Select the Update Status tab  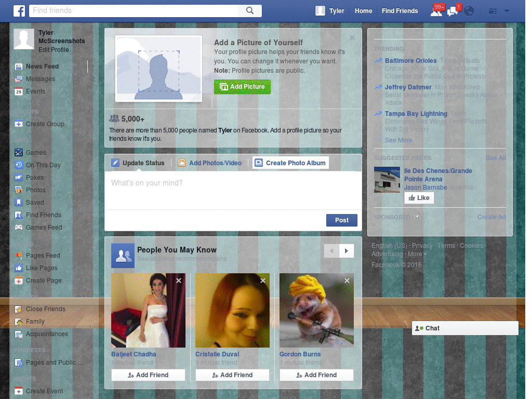tap(138, 163)
